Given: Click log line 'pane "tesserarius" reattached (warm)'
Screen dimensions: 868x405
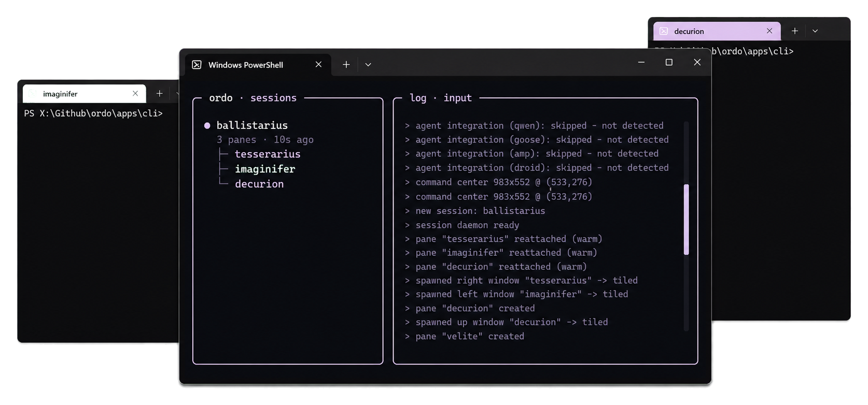Looking at the screenshot, I should click(503, 239).
